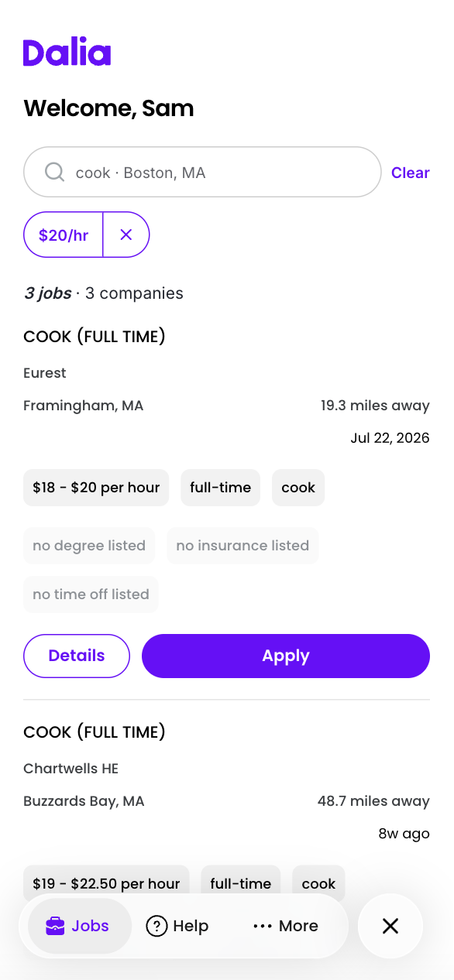Remove the $20/hr filter with the X
Viewport: 454px width, 980px height.
[126, 235]
